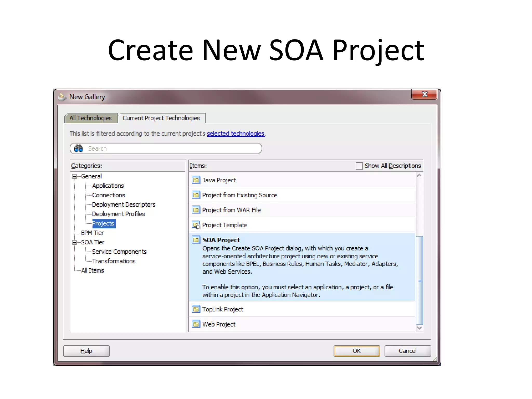Switch to All Technologies tab
The image size is (532, 399).
point(90,118)
